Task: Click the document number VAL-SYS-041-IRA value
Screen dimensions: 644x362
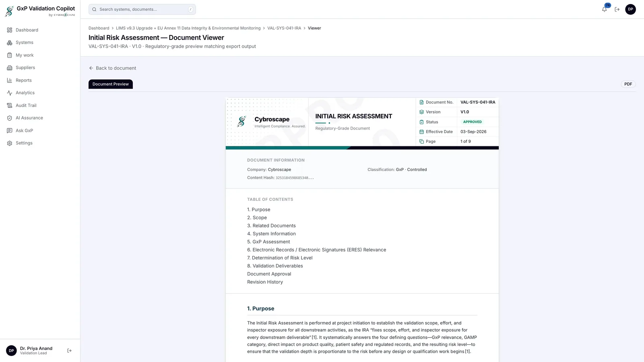Action: 478,102
